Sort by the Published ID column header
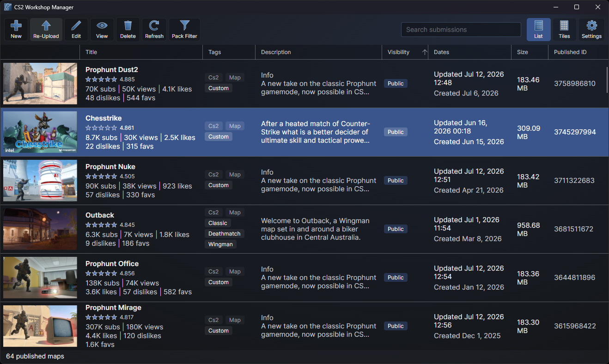The width and height of the screenshot is (609, 364). pyautogui.click(x=578, y=52)
